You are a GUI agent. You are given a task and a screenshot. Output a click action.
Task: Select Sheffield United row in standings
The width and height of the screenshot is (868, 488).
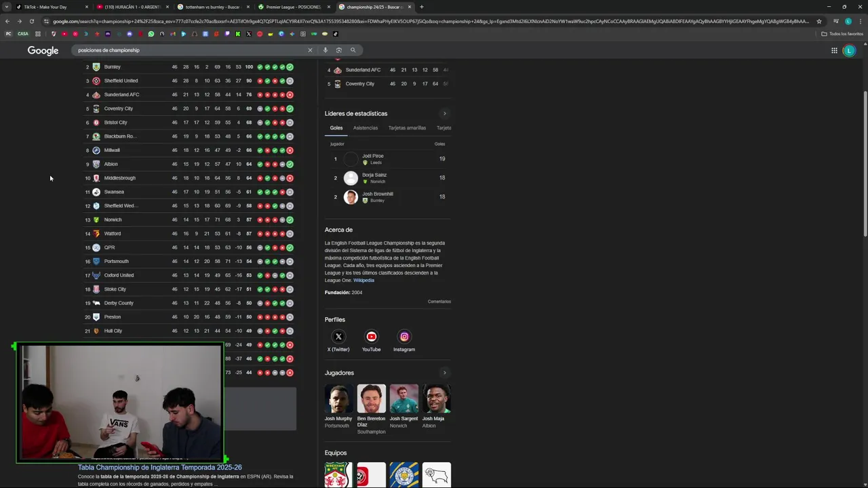pos(189,81)
